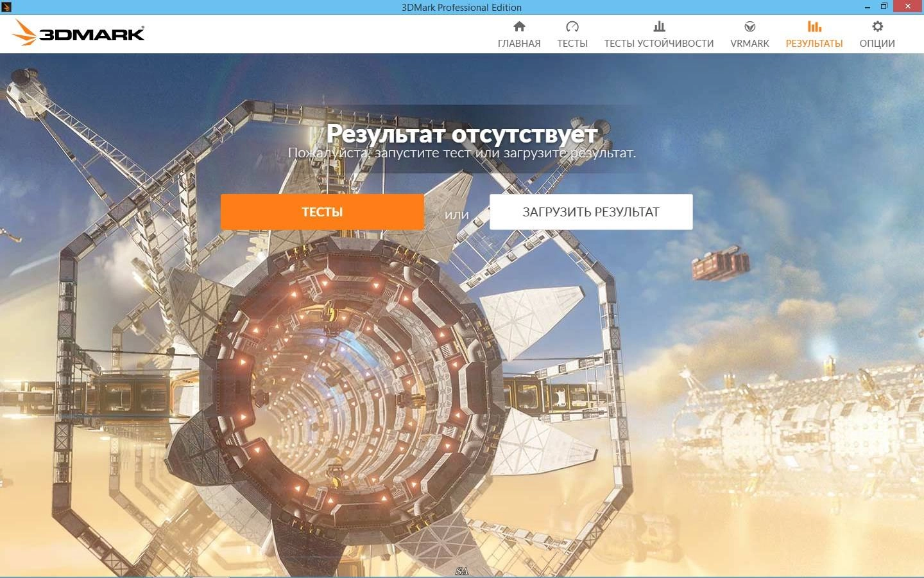Open ТЕСТЫ УСТОЙЧИВОСТИ tab label
924x578 pixels.
pos(659,43)
